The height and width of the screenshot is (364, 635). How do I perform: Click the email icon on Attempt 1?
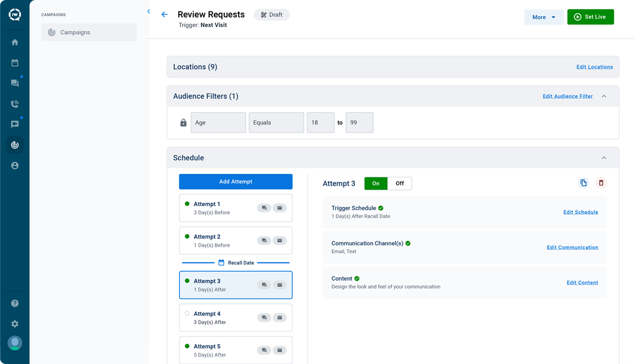click(280, 208)
